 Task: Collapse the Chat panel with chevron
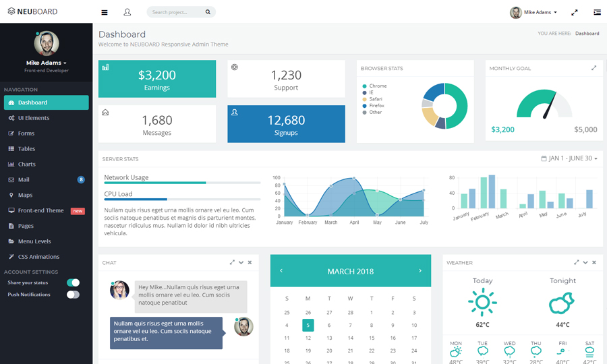pos(241,262)
